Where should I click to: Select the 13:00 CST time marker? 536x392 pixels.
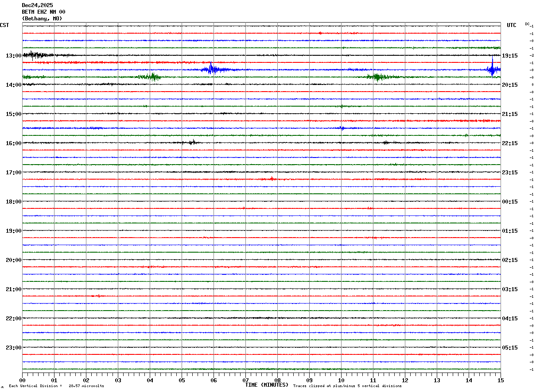(13, 56)
